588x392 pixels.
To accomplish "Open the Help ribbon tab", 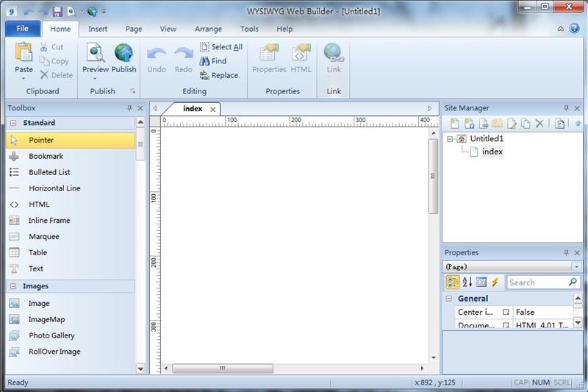I will pos(284,29).
